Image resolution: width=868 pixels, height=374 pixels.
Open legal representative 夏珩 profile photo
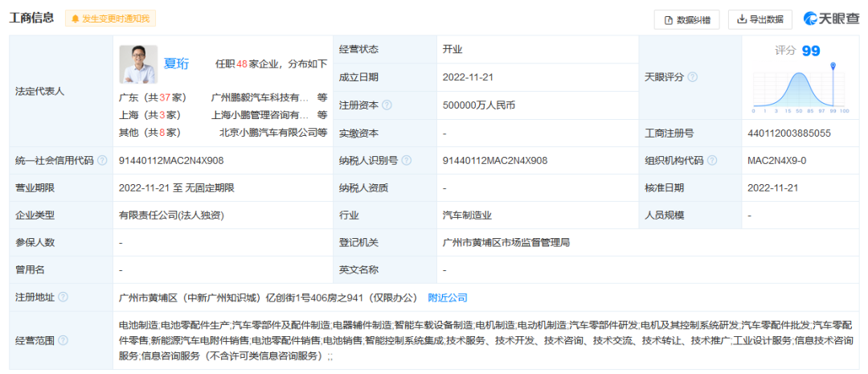click(x=138, y=64)
